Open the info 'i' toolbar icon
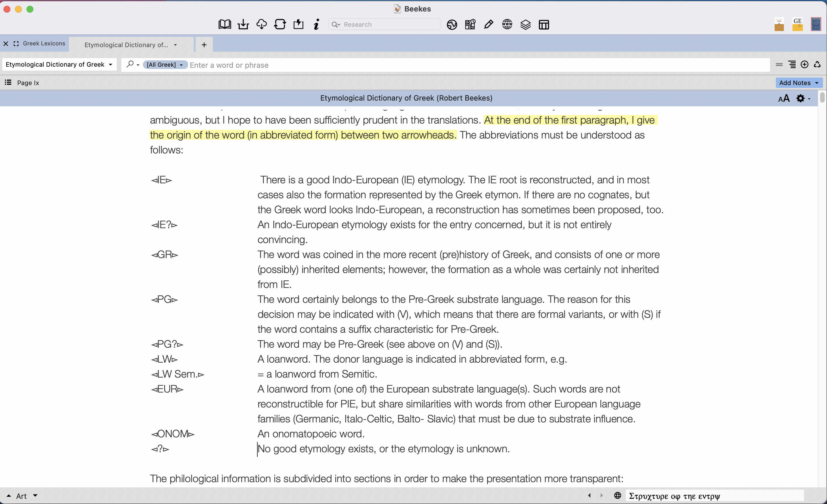 point(316,24)
